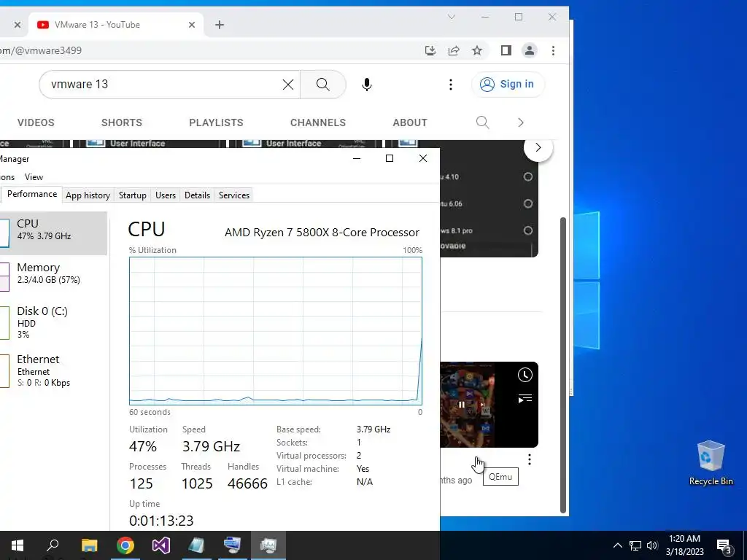Close the VMware 13 - YouTube tab
This screenshot has height=560, width=747.
tap(192, 25)
